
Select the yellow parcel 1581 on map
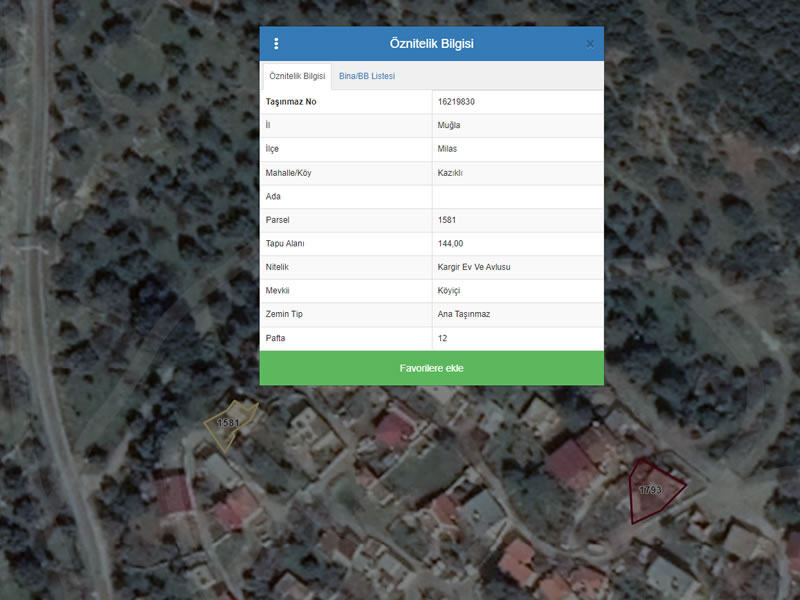(x=229, y=423)
